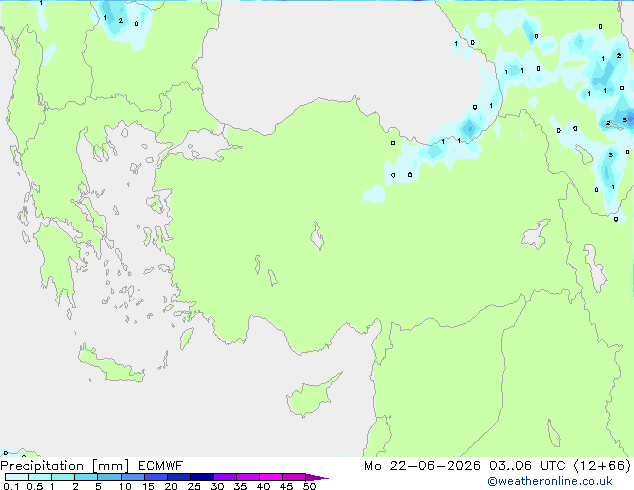Image resolution: width=634 pixels, height=490 pixels.
Task: Click the '10' legend scale label
Action: point(125,486)
